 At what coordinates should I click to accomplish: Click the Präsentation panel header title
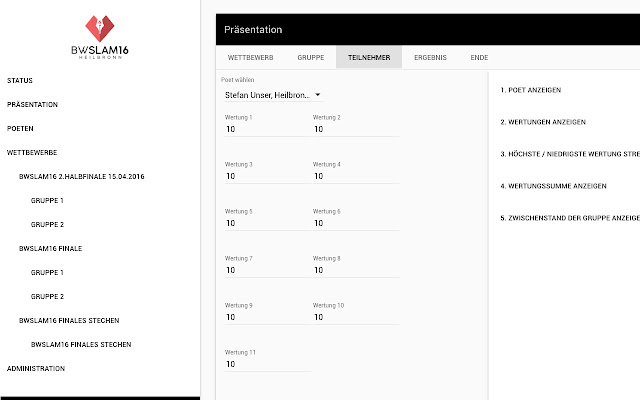[x=253, y=29]
